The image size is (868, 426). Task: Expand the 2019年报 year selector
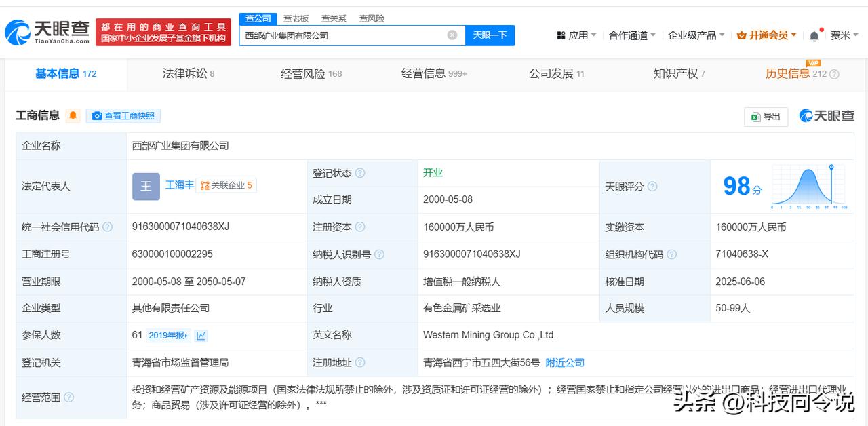(x=170, y=335)
